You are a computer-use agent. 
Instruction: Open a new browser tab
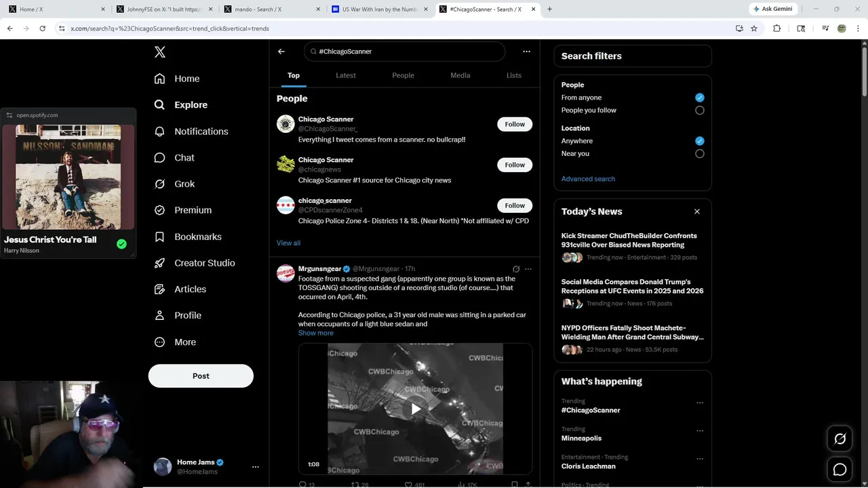pos(549,9)
